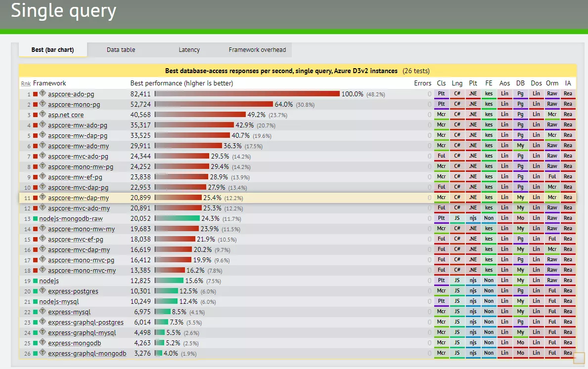Click the icon beside aspcore-mono-mvc-pg
588x369 pixels.
(43, 259)
